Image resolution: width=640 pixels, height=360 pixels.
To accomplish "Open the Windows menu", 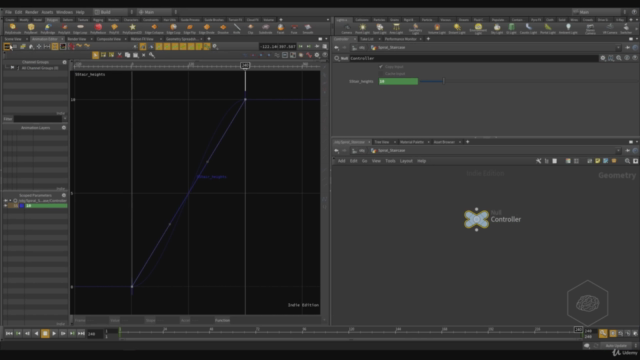I will 64,12.
